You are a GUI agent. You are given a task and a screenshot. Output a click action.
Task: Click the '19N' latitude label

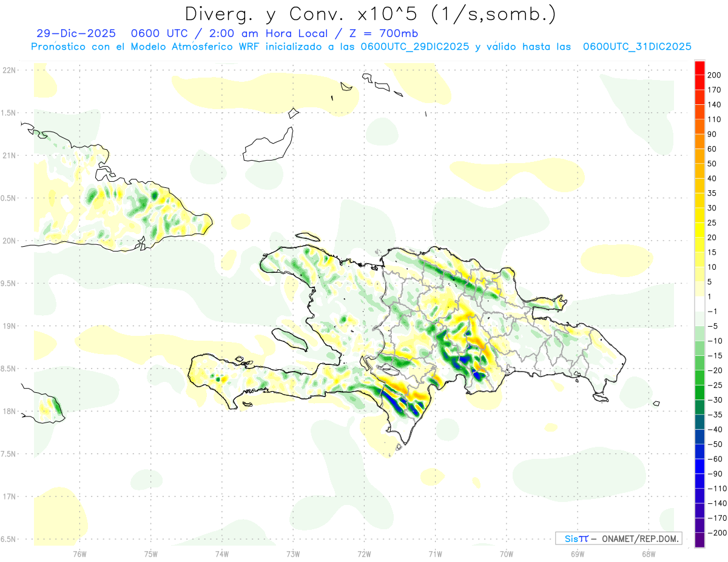coord(9,326)
